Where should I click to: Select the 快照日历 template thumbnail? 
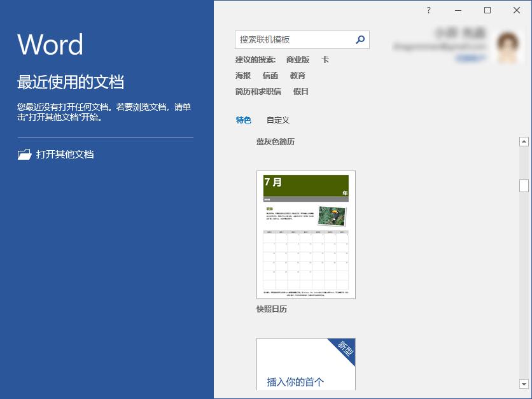point(305,234)
